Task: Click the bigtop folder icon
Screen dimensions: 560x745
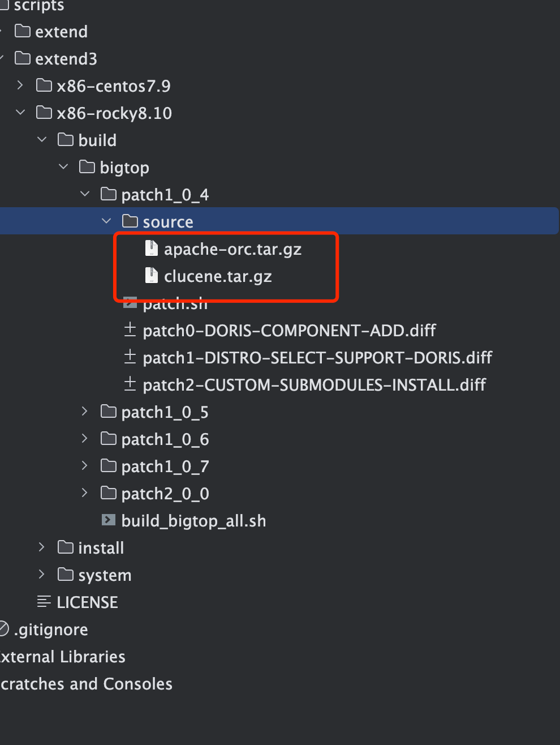Action: (x=87, y=167)
